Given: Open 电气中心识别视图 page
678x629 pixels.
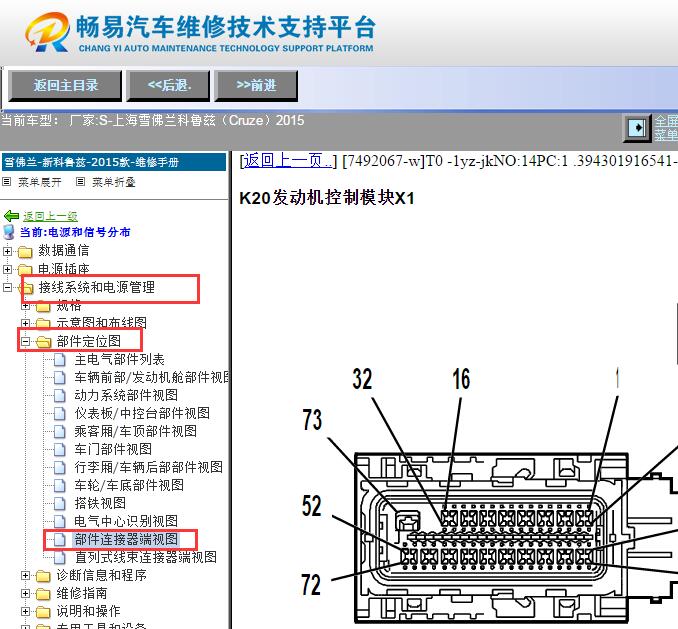Looking at the screenshot, I should point(126,521).
